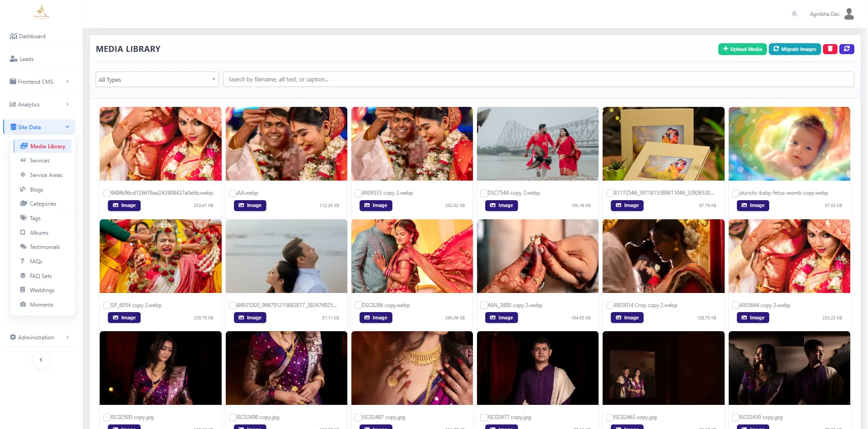Click the Upload Media button
The width and height of the screenshot is (868, 429).
pos(742,49)
